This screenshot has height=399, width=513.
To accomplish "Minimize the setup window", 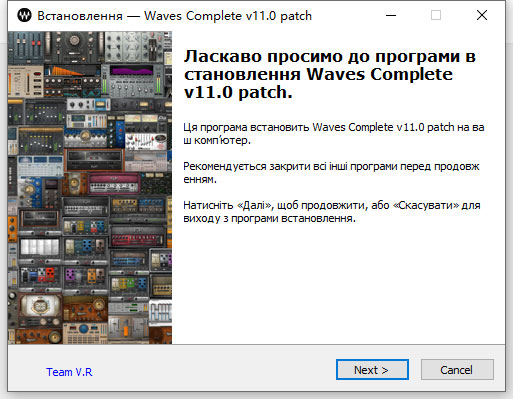I will (x=391, y=15).
